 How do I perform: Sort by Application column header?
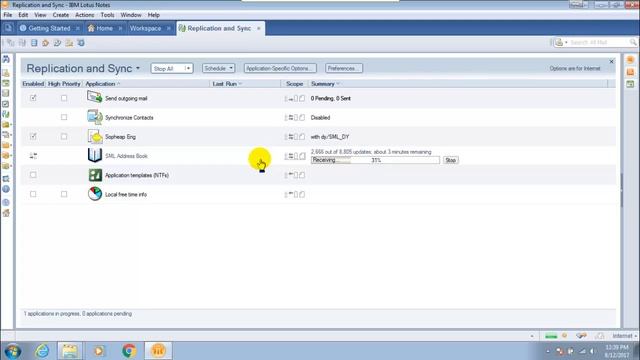coord(102,84)
